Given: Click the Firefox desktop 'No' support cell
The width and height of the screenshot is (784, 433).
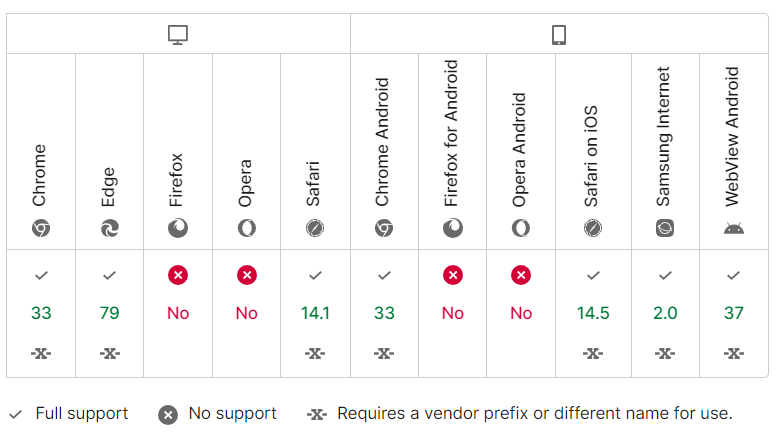Looking at the screenshot, I should click(178, 313).
